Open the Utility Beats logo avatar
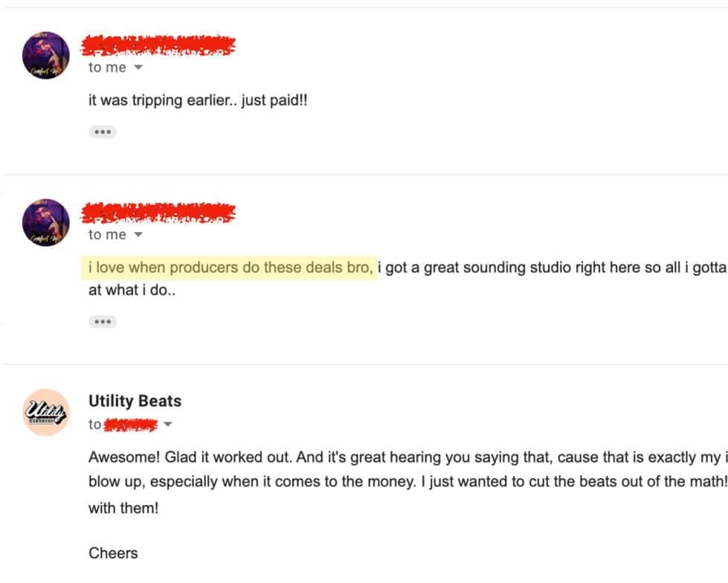Screen dimensions: 728x583 coord(46,412)
